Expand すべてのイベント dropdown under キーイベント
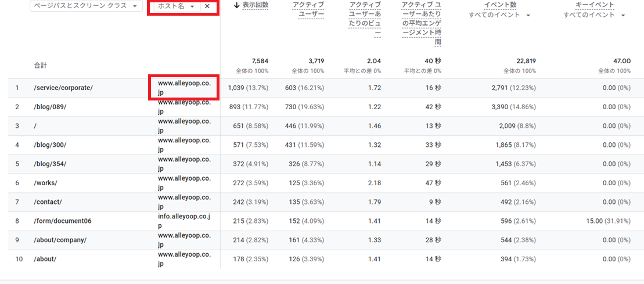The width and height of the screenshot is (644, 284). [x=594, y=15]
